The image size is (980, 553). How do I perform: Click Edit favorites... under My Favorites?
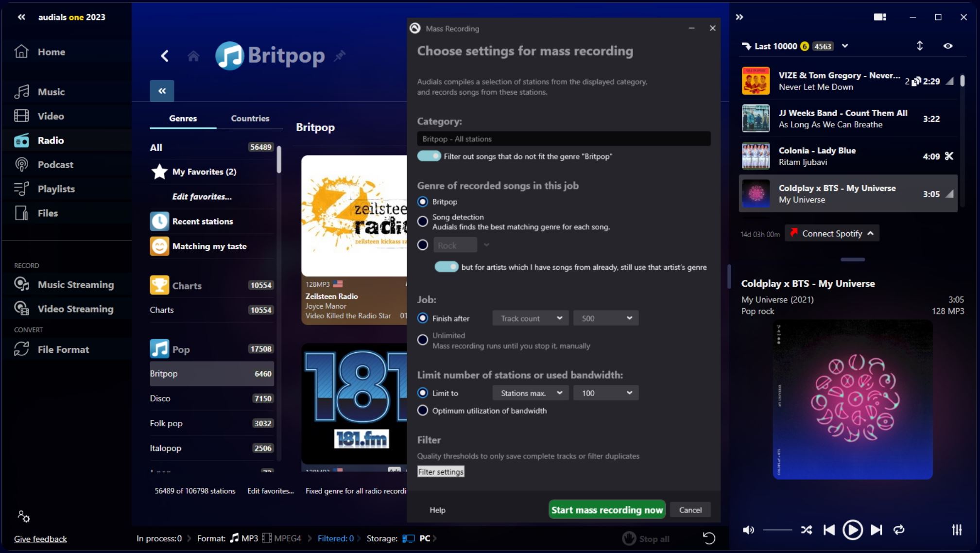click(x=202, y=197)
